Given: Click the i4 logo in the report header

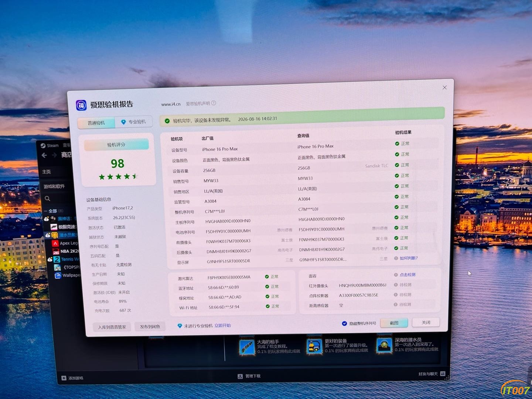Looking at the screenshot, I should coord(81,105).
